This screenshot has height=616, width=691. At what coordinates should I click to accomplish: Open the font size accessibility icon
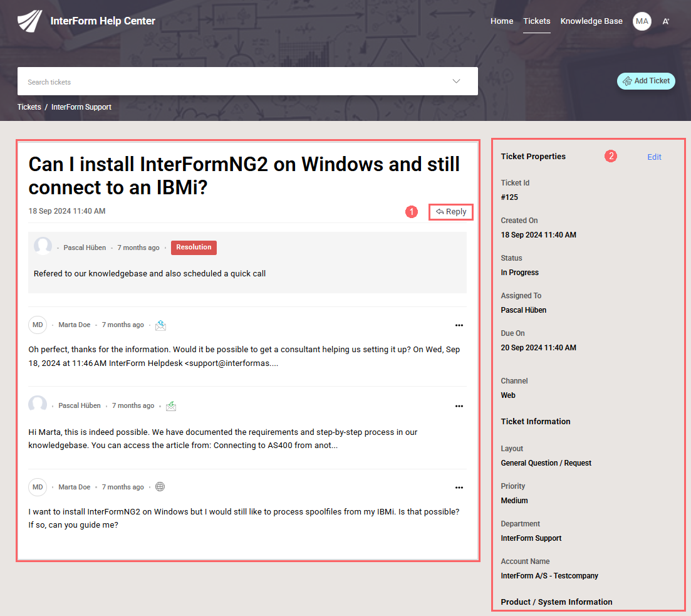point(665,21)
